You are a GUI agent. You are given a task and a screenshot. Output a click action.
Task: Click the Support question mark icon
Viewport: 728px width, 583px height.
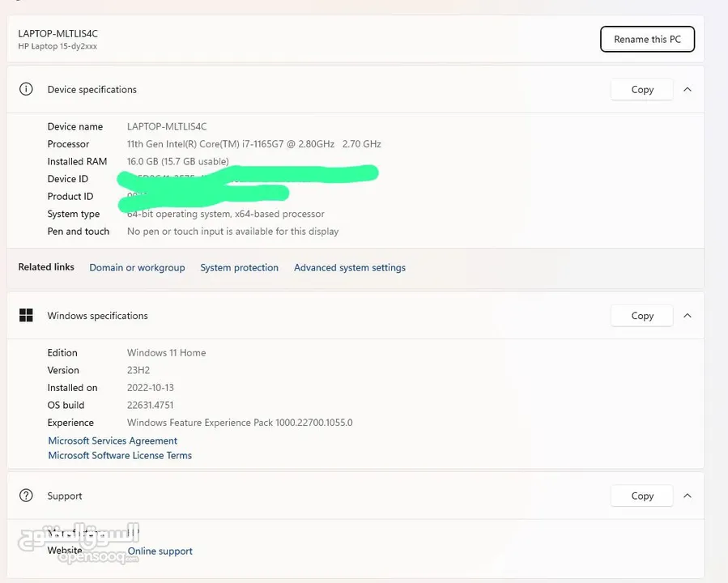click(26, 496)
